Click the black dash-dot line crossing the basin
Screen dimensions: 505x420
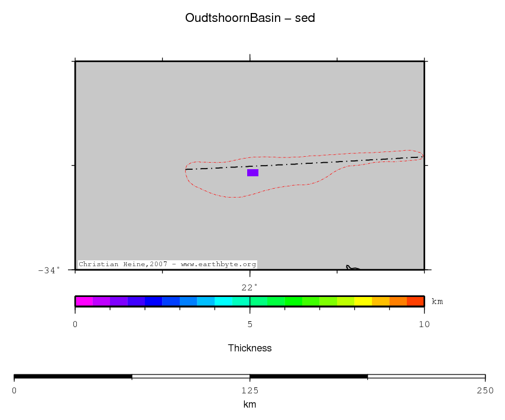[x=307, y=163]
